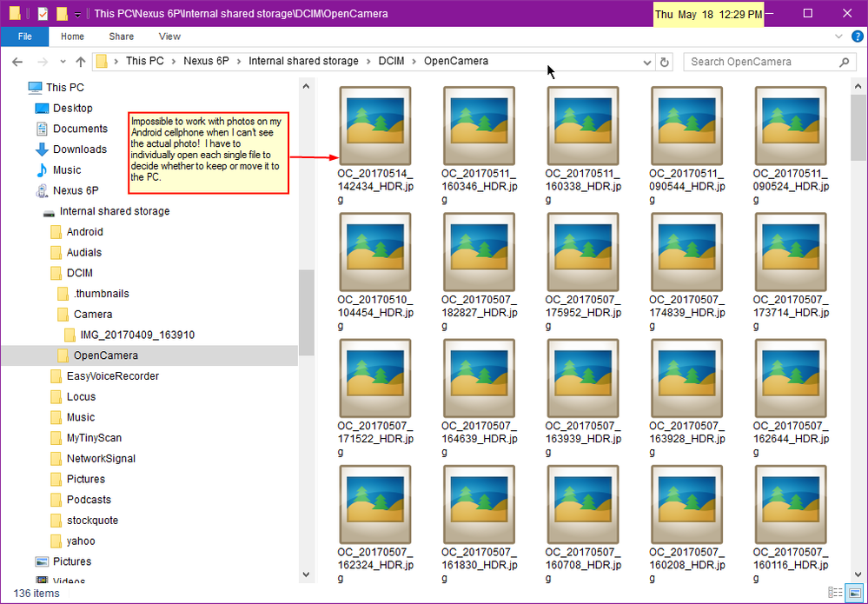Select file OC_20170507_162324_HDR.jpg thumbnail
Image resolution: width=868 pixels, height=604 pixels.
375,504
